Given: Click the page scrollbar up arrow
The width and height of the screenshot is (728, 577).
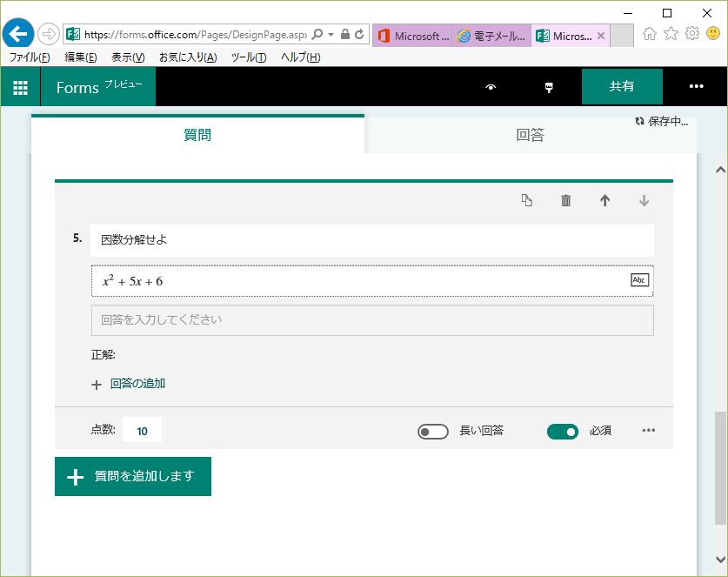Looking at the screenshot, I should click(x=720, y=170).
